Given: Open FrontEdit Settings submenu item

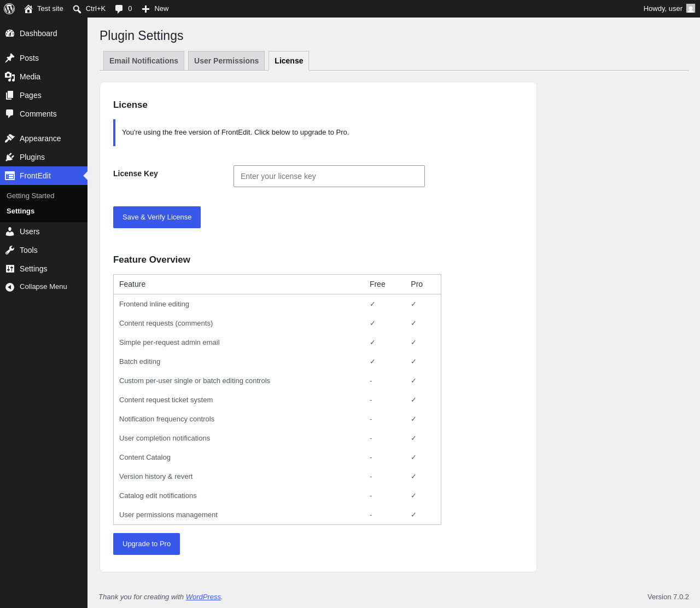Looking at the screenshot, I should (21, 211).
